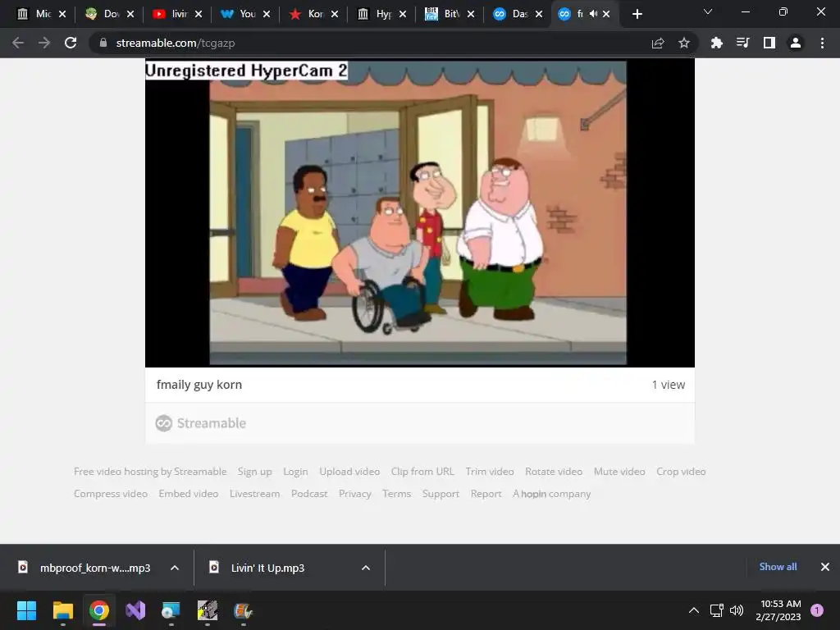
Task: Mute audio icon on the Streamable tab
Action: pos(593,14)
